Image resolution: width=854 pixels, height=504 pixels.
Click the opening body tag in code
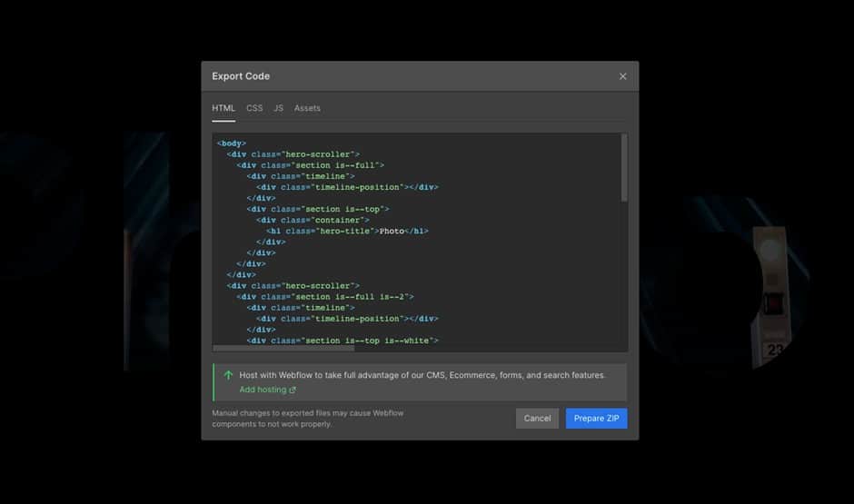pyautogui.click(x=232, y=143)
